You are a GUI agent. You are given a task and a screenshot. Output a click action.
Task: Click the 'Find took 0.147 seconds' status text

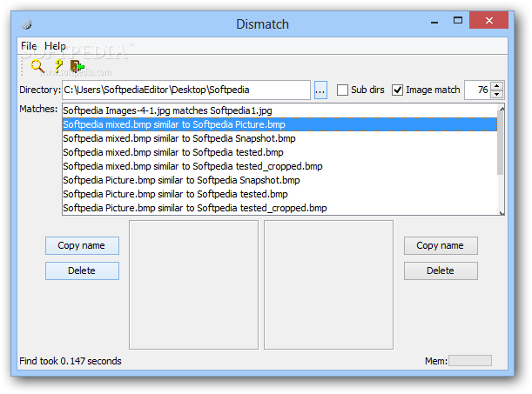(71, 361)
